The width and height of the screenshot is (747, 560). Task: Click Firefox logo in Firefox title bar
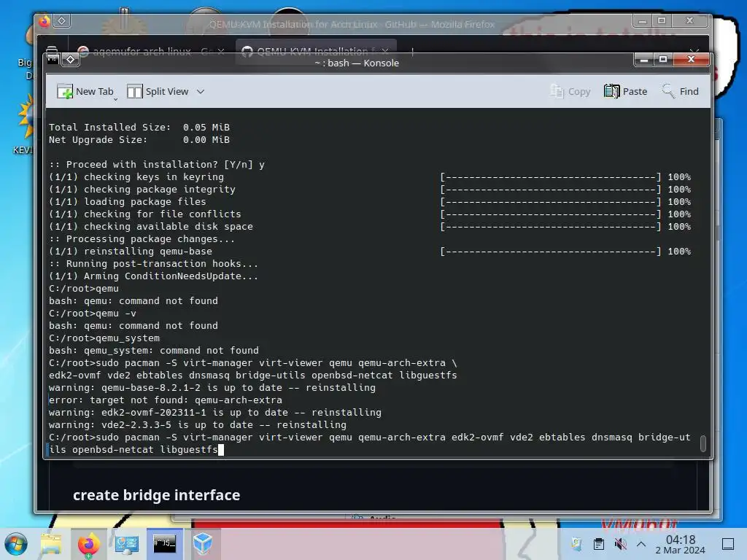(44, 21)
